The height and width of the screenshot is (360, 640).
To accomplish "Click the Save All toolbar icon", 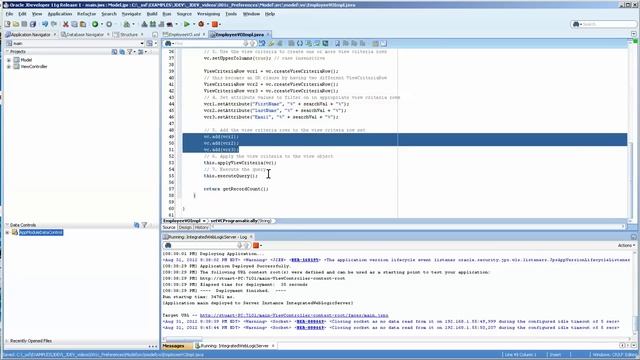I will point(33,24).
